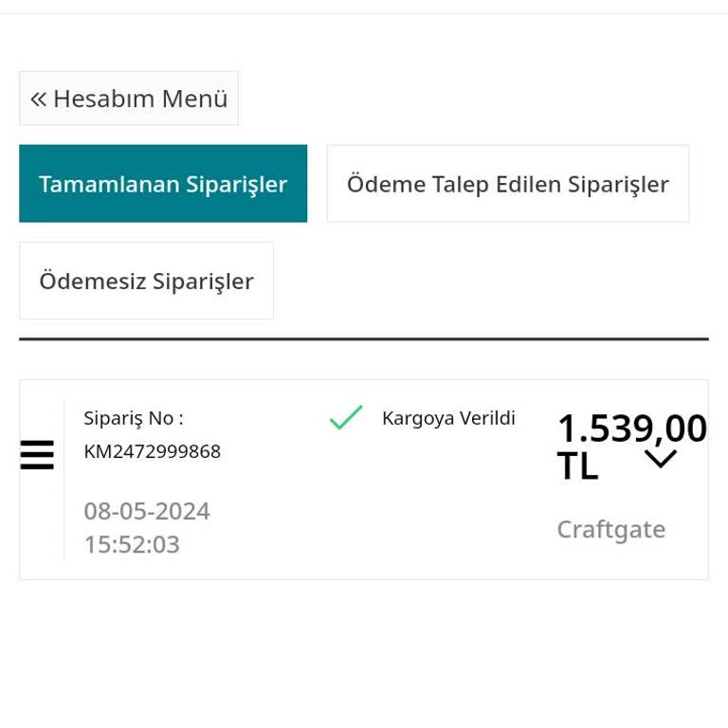Click the double left chevron icon

coord(38,99)
